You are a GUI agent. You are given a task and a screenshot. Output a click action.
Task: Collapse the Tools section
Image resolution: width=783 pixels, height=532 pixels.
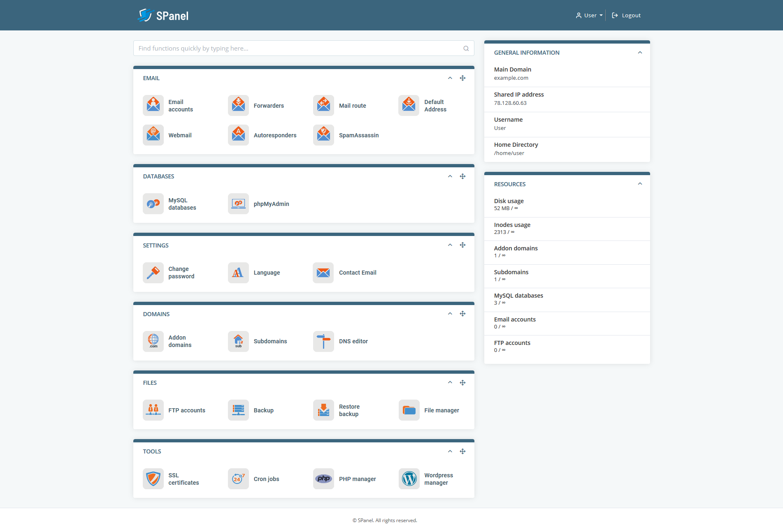pyautogui.click(x=450, y=451)
